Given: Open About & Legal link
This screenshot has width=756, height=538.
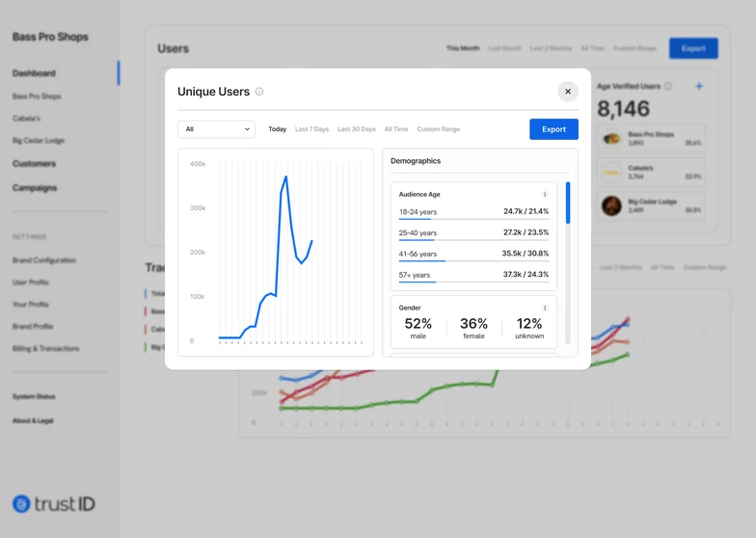Looking at the screenshot, I should [33, 420].
